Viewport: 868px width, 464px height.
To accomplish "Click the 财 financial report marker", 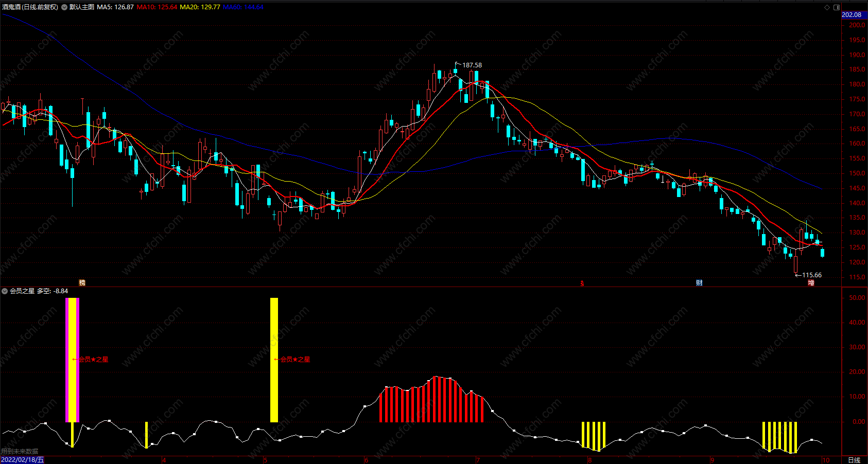I will point(699,282).
